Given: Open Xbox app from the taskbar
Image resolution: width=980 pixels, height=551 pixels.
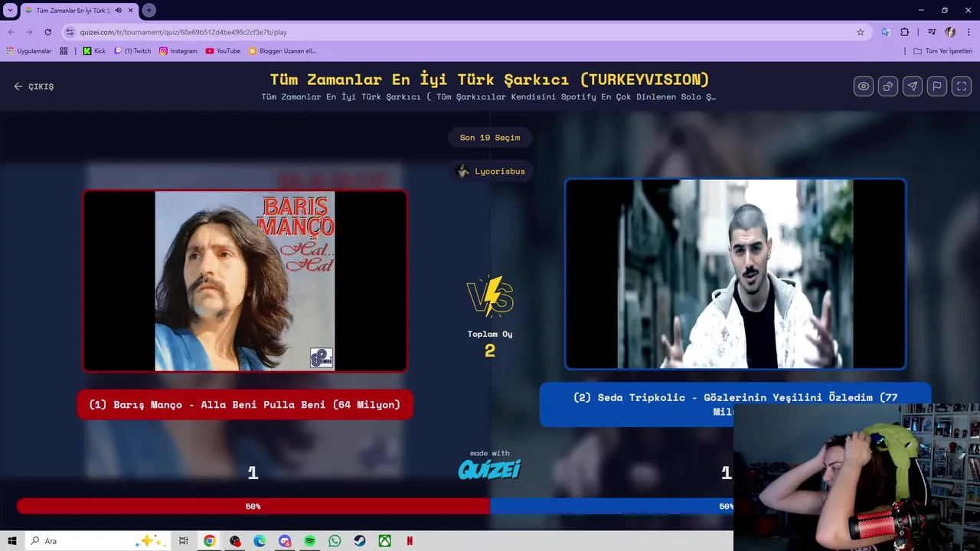Looking at the screenshot, I should click(x=384, y=541).
